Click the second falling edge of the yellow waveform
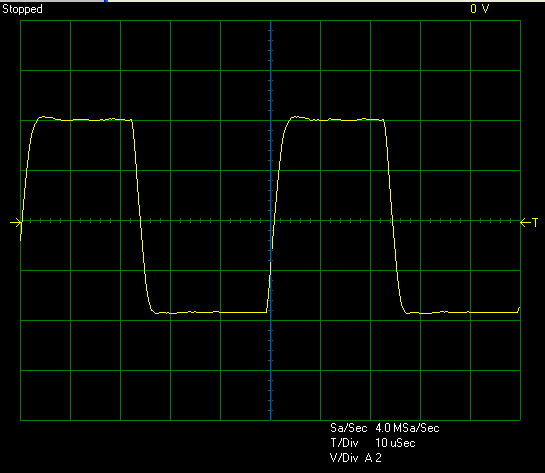The width and height of the screenshot is (545, 473). pyautogui.click(x=392, y=215)
